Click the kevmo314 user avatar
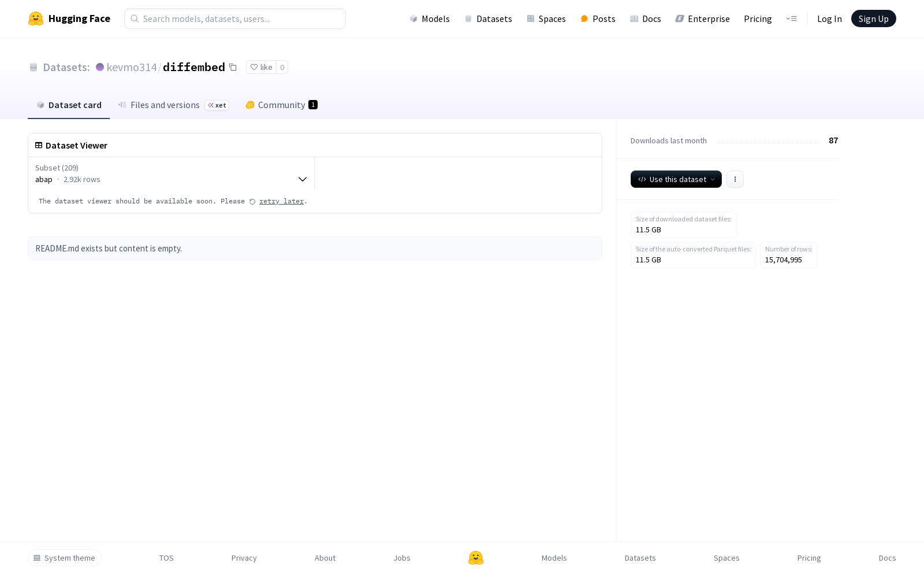Screen dimensions: 924x578 coord(100,67)
